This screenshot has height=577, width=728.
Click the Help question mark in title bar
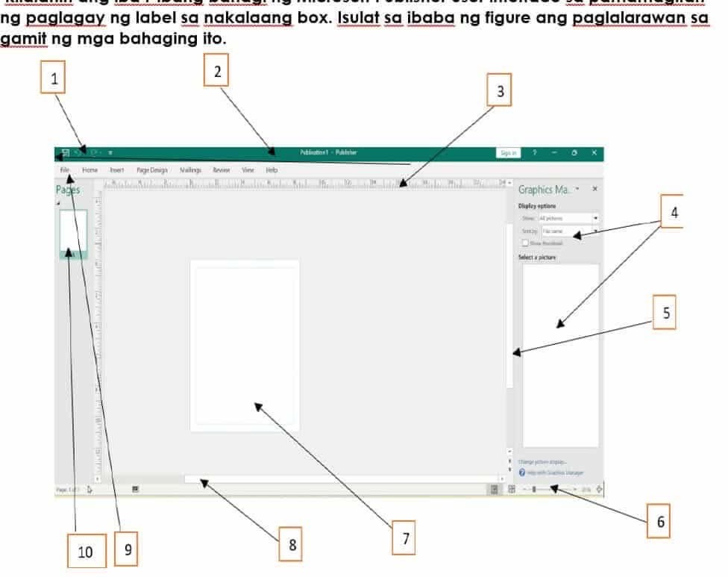[534, 152]
